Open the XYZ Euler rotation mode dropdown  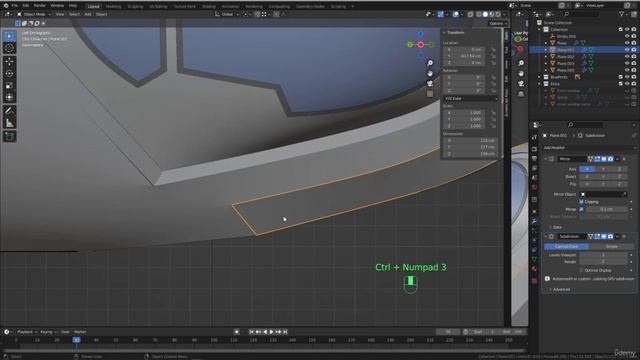point(470,98)
